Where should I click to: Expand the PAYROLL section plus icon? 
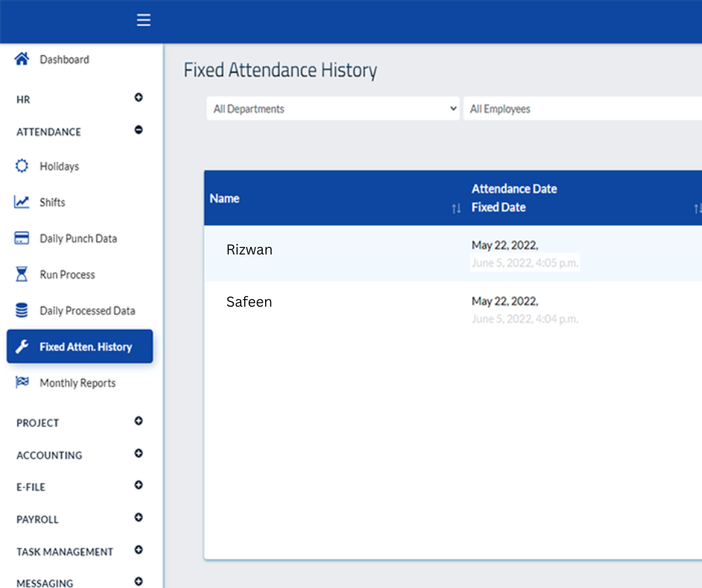click(x=139, y=517)
